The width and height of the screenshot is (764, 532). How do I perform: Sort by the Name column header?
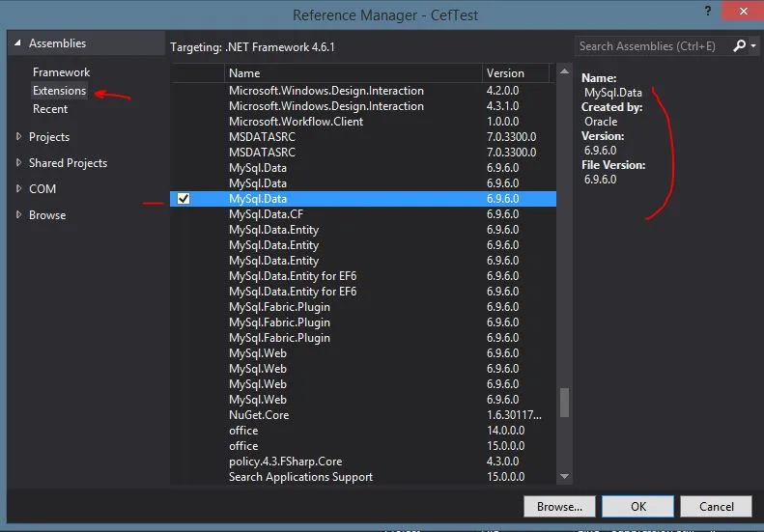click(x=354, y=73)
